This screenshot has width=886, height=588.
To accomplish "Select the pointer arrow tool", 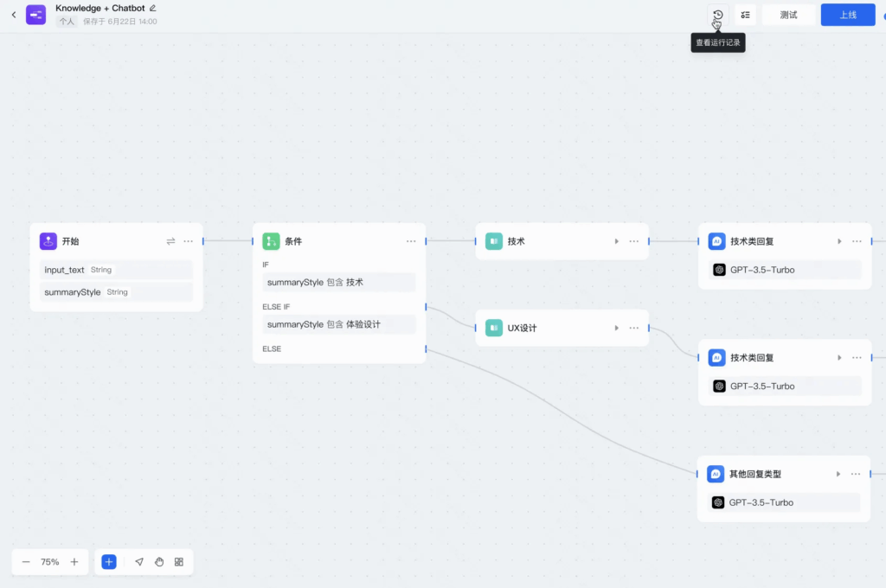I will click(x=139, y=562).
